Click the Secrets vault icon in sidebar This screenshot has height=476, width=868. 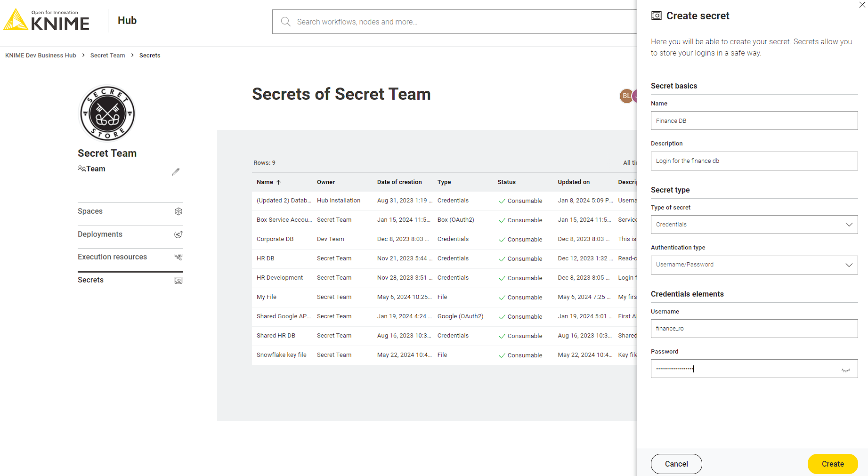[178, 280]
